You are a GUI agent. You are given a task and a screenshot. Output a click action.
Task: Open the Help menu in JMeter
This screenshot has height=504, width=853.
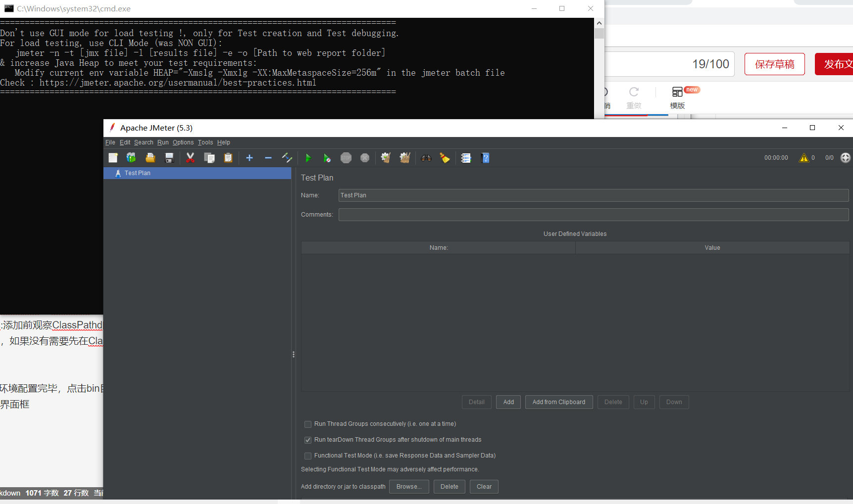pos(224,142)
